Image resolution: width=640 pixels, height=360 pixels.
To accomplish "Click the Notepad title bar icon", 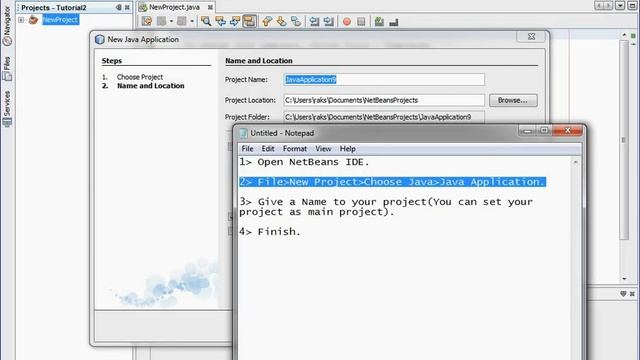I will [x=243, y=133].
